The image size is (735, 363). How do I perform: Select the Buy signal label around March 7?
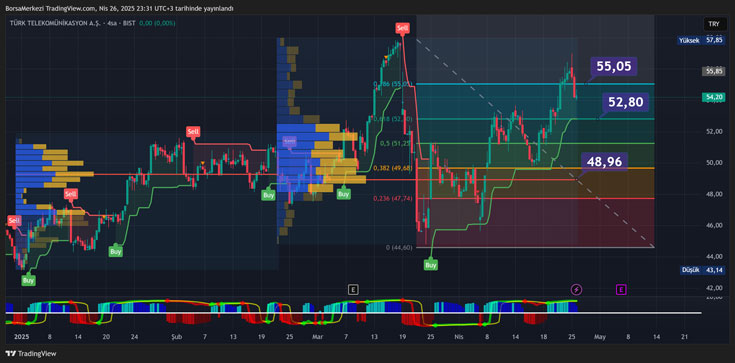point(344,193)
